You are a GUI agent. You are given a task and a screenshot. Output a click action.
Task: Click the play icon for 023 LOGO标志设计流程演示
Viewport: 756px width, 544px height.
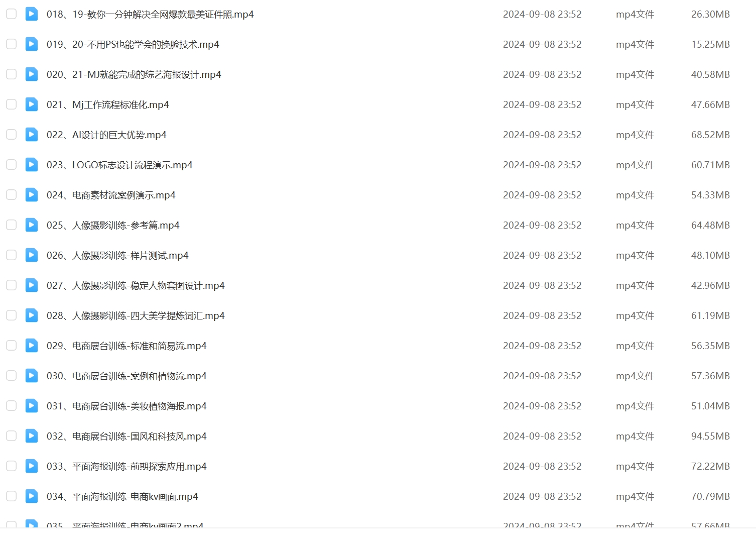32,165
